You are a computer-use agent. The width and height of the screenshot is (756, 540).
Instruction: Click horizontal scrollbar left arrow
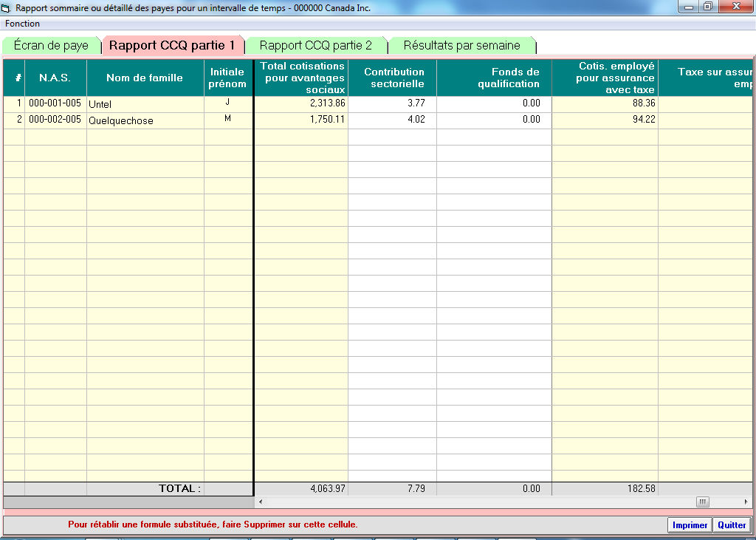tap(259, 502)
